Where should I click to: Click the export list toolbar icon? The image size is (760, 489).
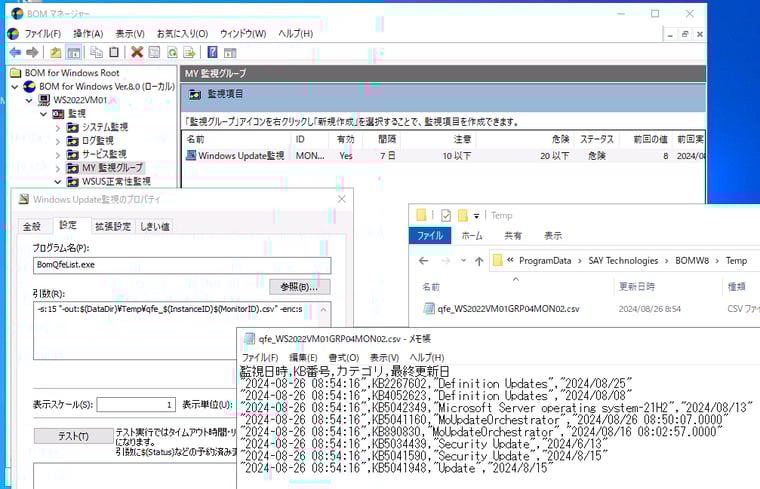(190, 52)
